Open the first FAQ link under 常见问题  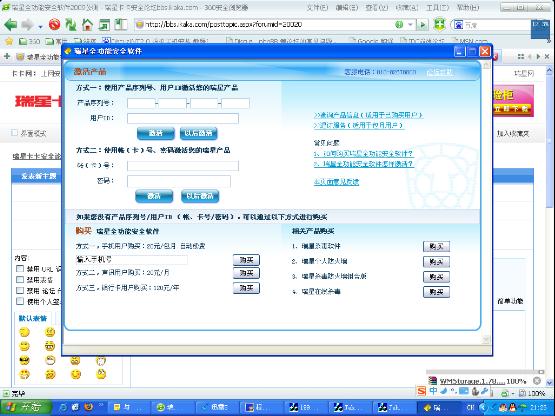coord(363,154)
